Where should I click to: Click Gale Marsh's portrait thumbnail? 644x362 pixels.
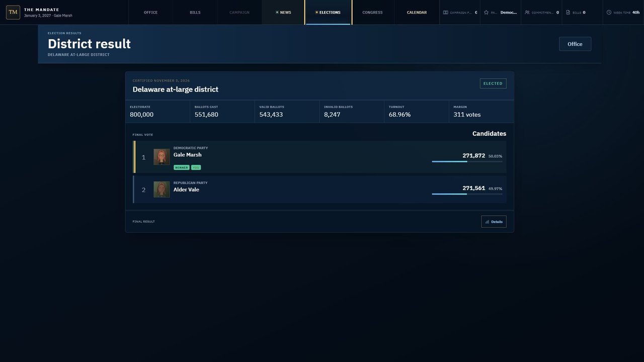pos(162,157)
